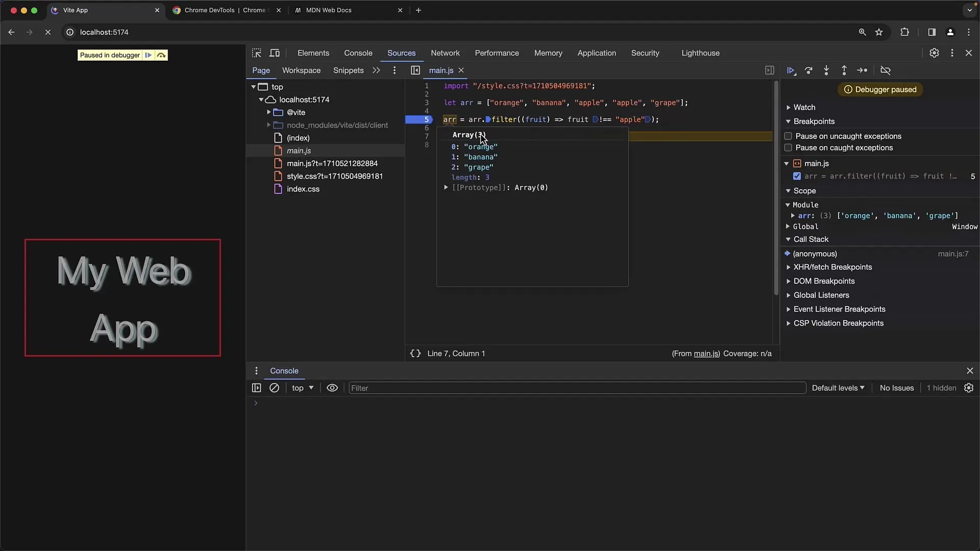Toggle the console sidebar icon

[257, 388]
